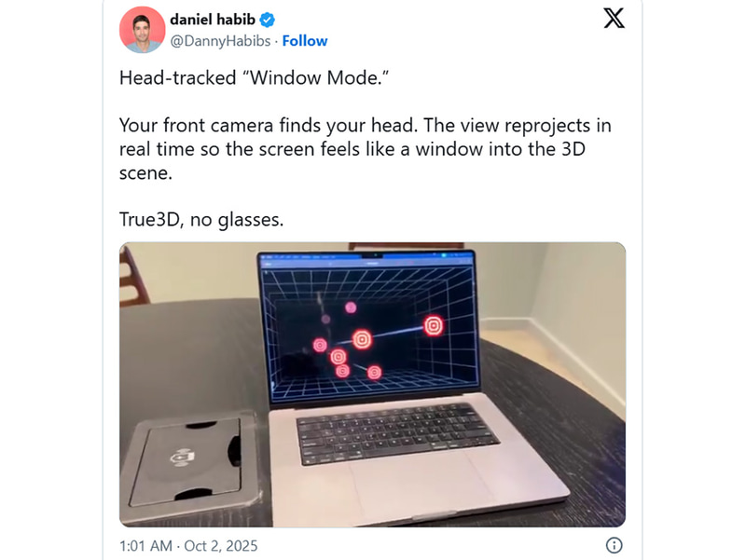The image size is (746, 560).
Task: Select the 'Head-tracked Window Mode' text line
Action: coord(254,78)
